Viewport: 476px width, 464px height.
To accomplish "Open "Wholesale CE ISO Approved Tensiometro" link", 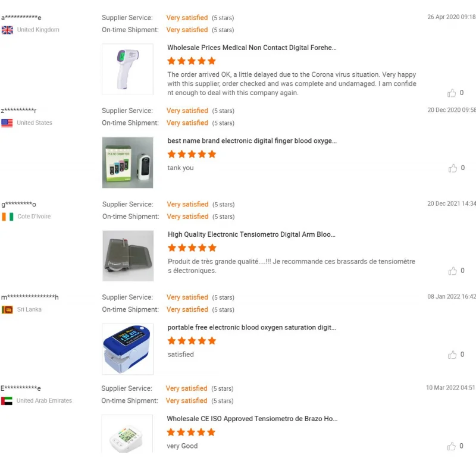I will [252, 419].
